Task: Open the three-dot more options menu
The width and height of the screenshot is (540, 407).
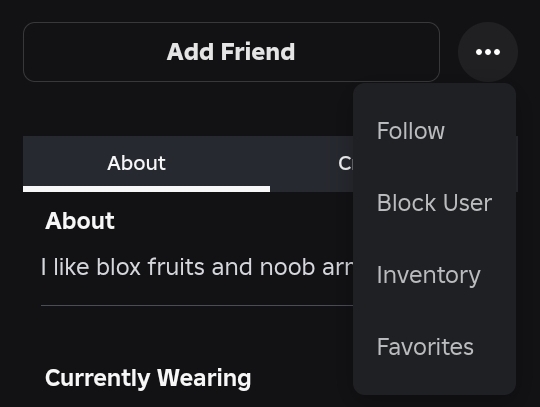Action: 488,52
